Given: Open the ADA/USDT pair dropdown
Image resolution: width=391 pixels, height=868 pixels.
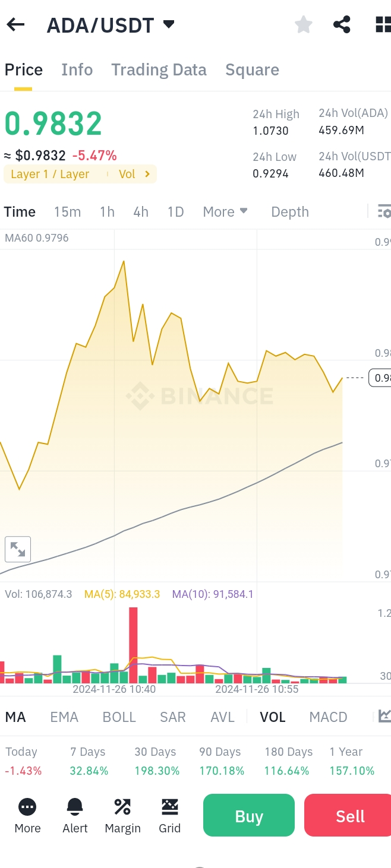Looking at the screenshot, I should [169, 24].
